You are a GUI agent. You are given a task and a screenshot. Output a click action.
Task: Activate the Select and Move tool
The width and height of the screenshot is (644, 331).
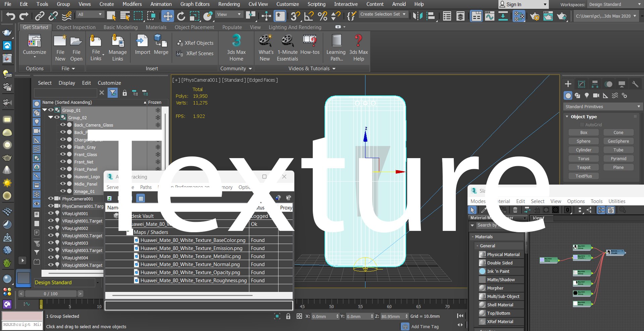coord(167,16)
